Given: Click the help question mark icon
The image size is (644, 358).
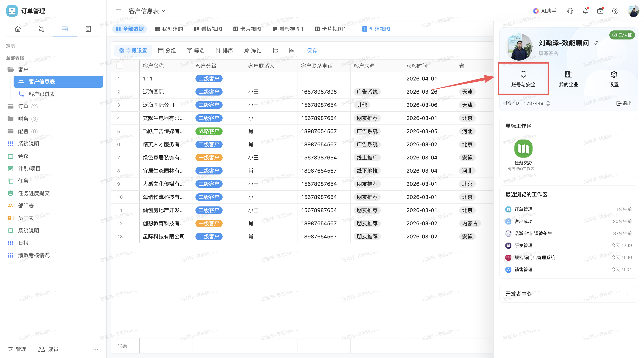Looking at the screenshot, I should [x=615, y=11].
